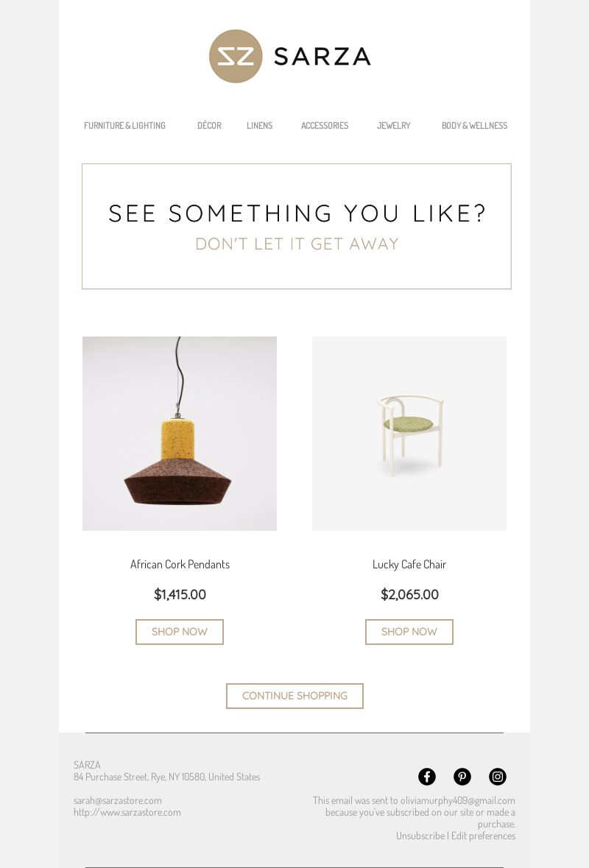Browse the Jewelry category
Image resolution: width=589 pixels, height=868 pixels.
[x=394, y=126]
